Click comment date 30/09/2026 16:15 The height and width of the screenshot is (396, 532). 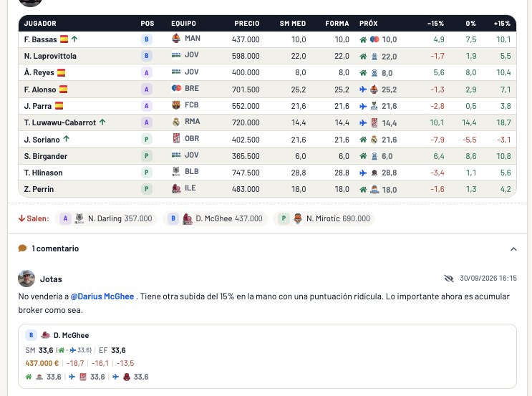pos(488,279)
